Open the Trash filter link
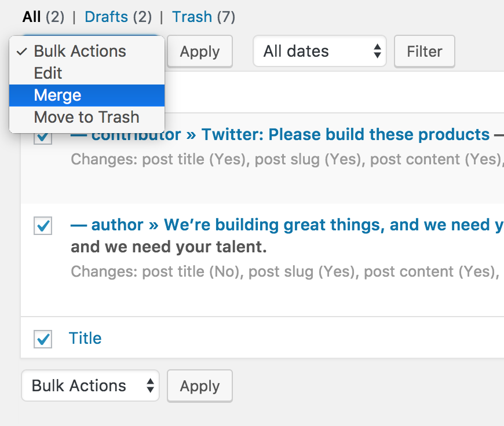The height and width of the screenshot is (426, 504). [192, 17]
